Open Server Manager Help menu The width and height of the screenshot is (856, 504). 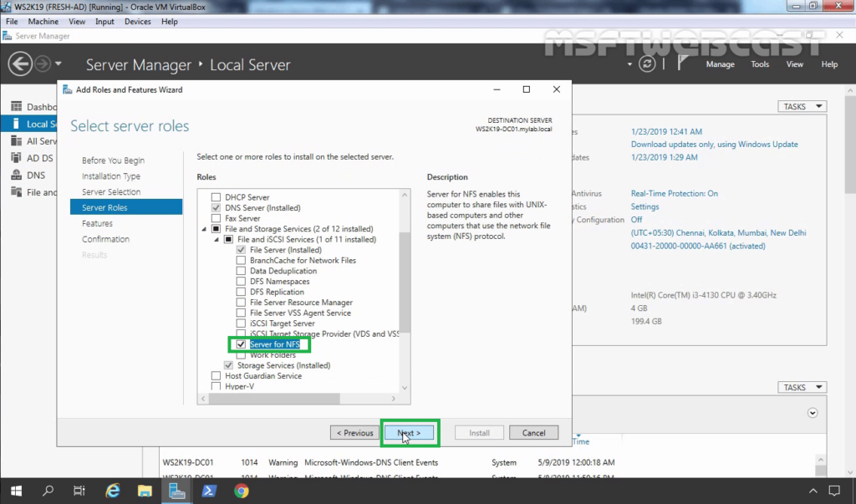829,64
